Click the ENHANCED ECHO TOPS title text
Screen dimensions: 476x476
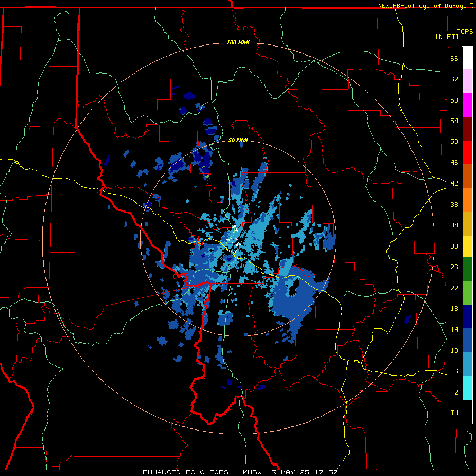[186, 472]
